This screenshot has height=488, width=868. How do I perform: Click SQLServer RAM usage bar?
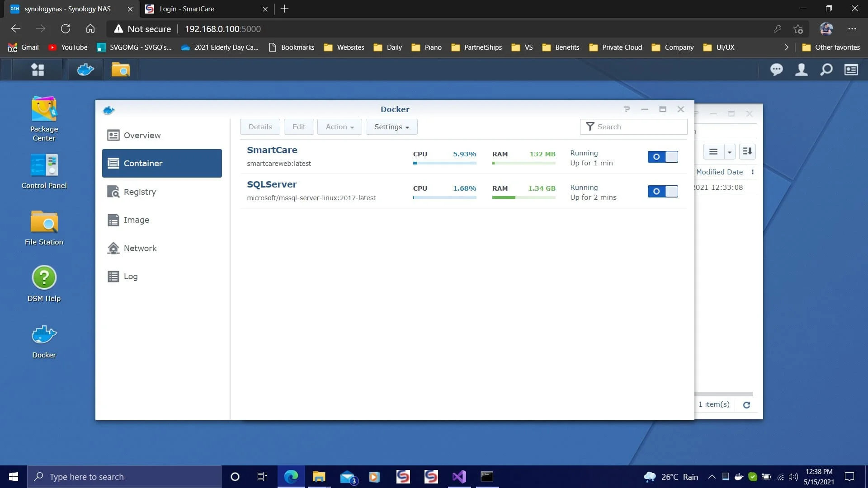(x=524, y=197)
